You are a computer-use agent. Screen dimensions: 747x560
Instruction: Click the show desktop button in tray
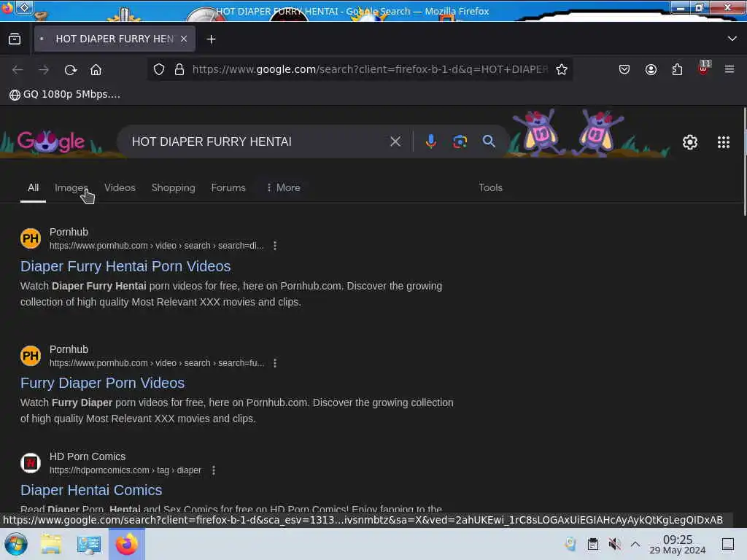tap(728, 544)
